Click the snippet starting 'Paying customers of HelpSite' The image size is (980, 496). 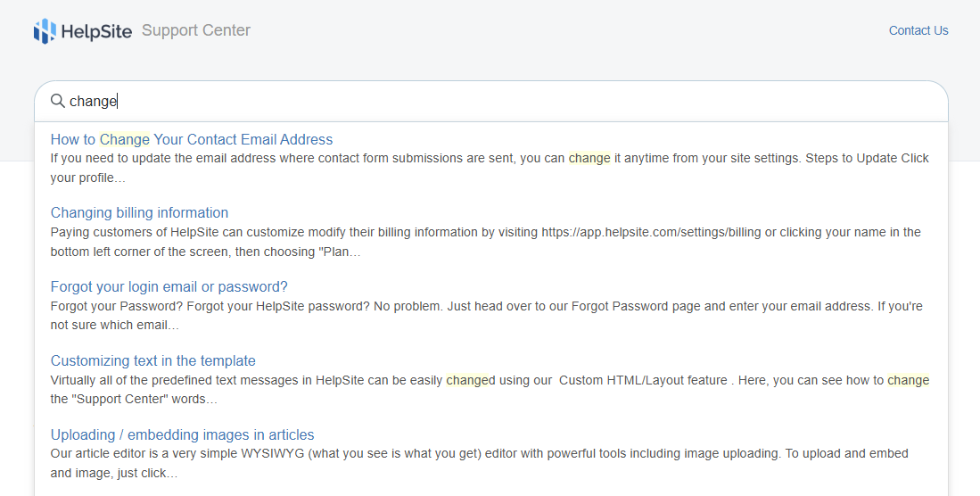tap(486, 242)
